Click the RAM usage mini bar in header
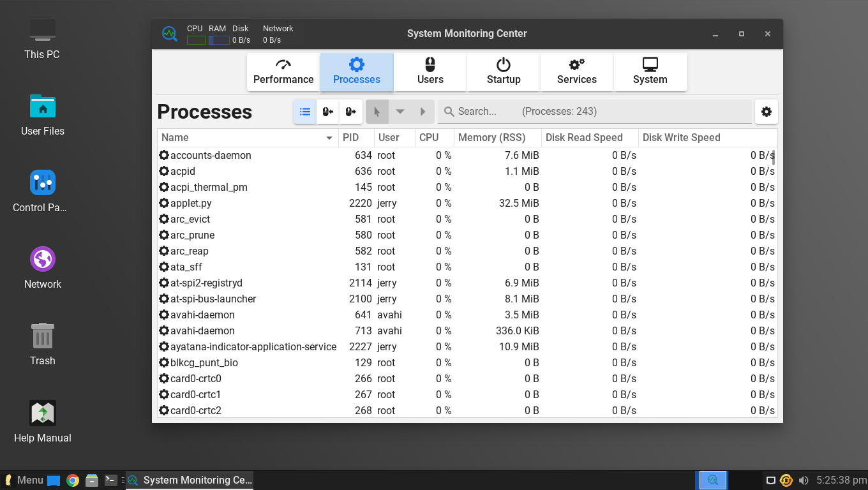This screenshot has width=868, height=490. (219, 40)
